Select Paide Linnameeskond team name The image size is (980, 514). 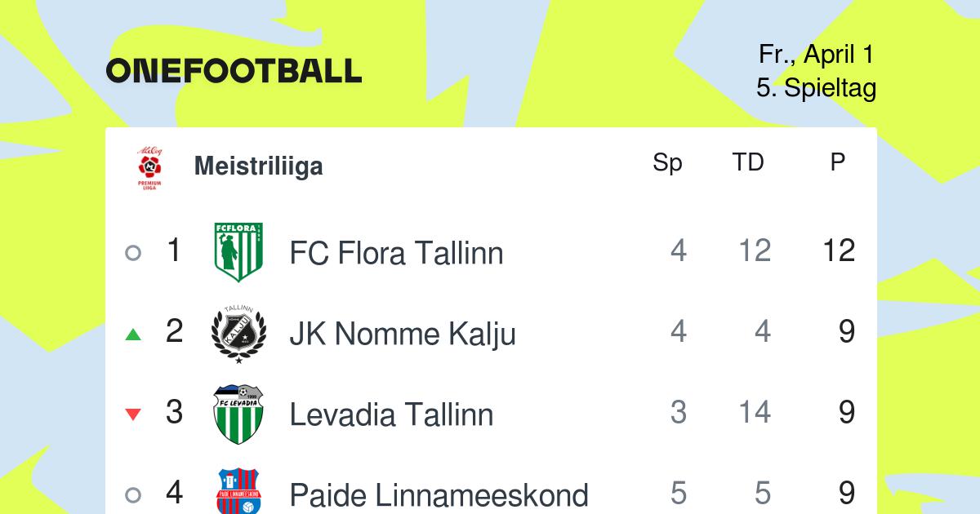(439, 494)
